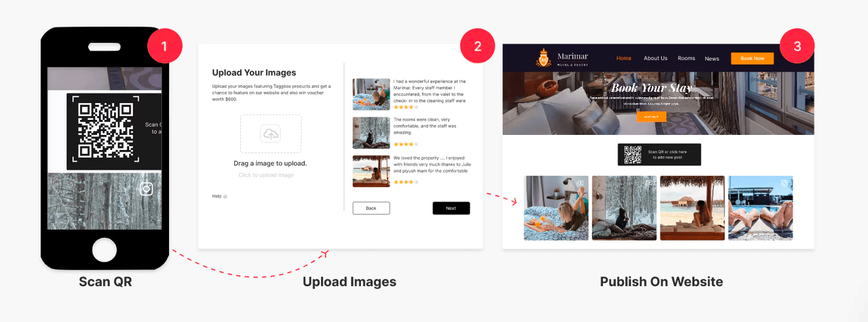868x322 pixels.
Task: Open the beach hut gallery photo
Action: pyautogui.click(x=692, y=208)
